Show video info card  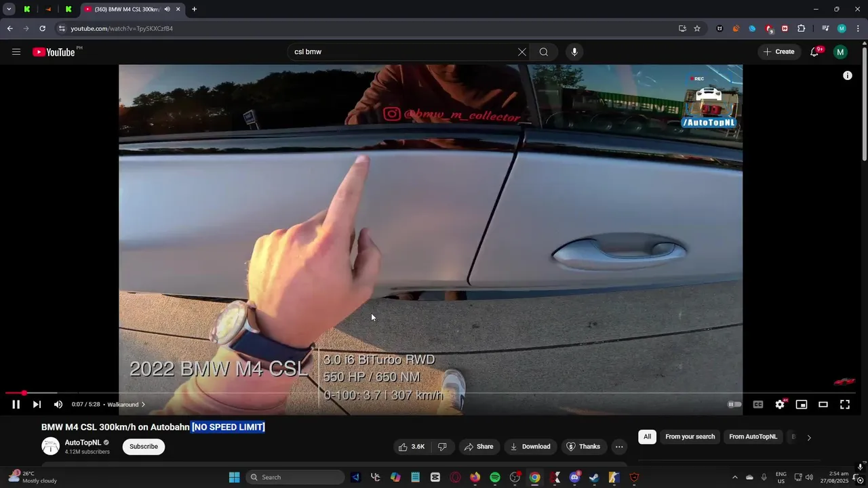click(848, 76)
